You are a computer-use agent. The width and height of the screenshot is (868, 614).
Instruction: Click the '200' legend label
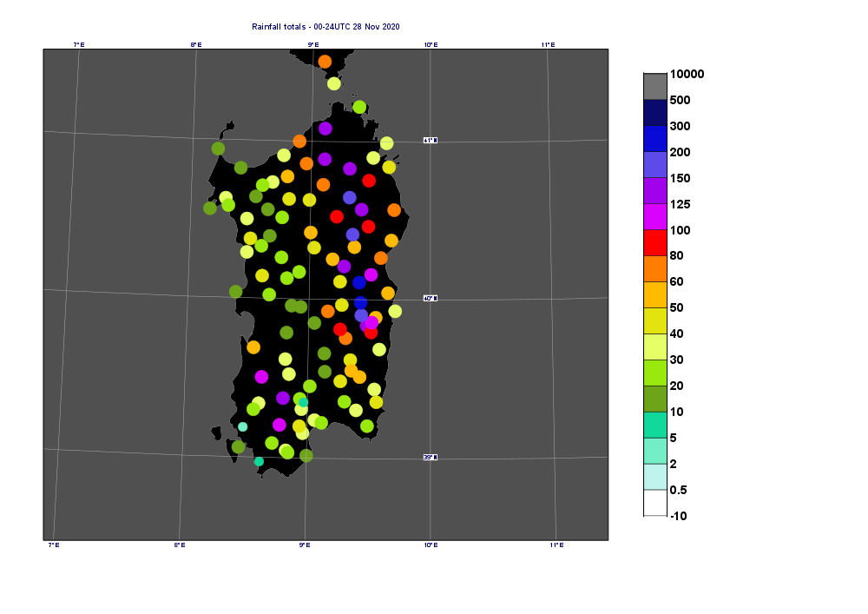[681, 152]
